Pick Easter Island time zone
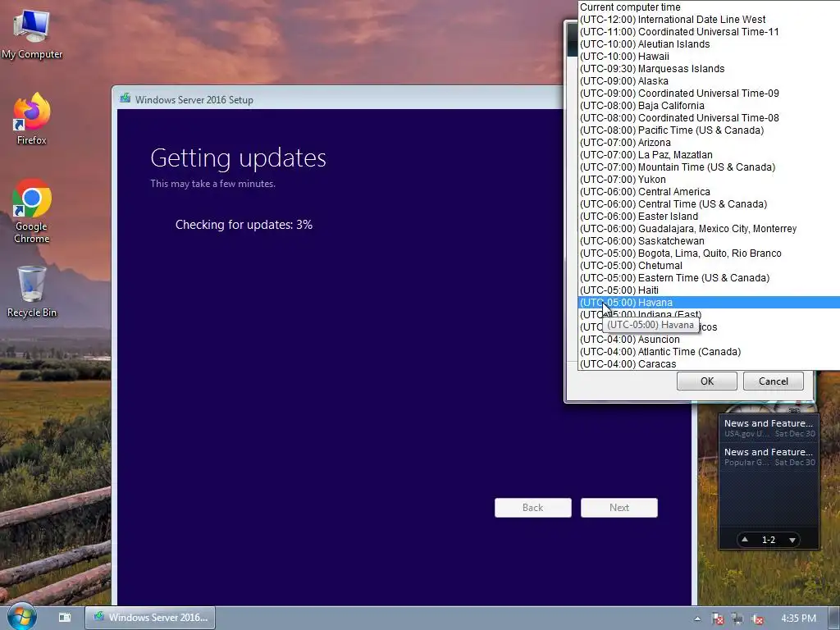840x630 pixels. pyautogui.click(x=710, y=217)
